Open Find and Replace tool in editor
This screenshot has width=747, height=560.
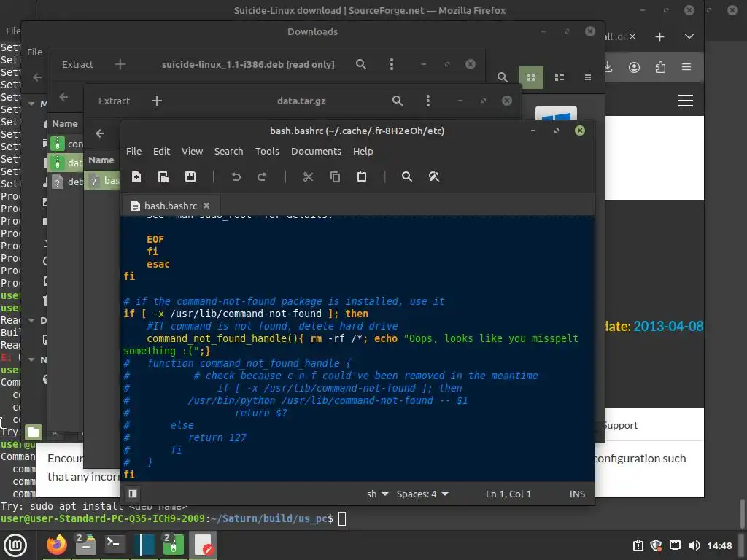pyautogui.click(x=433, y=176)
